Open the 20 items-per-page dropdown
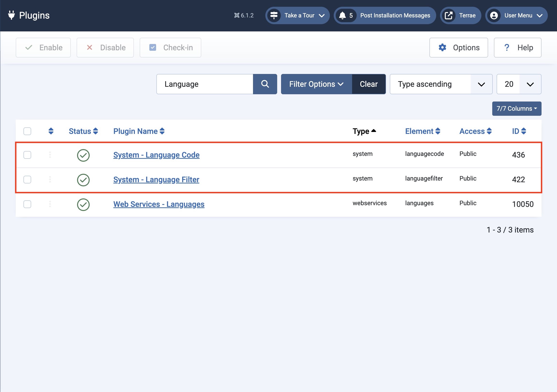The image size is (557, 392). [519, 84]
